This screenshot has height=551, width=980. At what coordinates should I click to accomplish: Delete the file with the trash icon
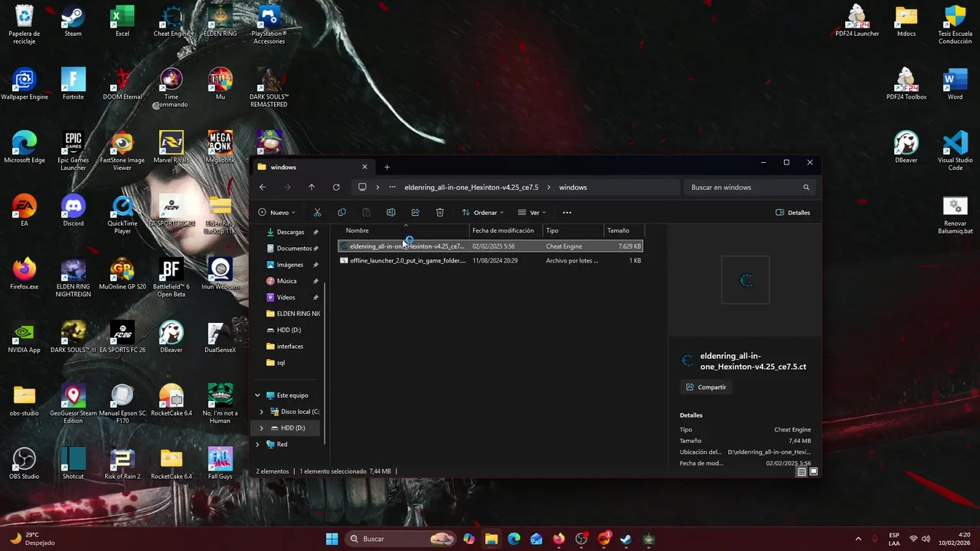point(439,213)
